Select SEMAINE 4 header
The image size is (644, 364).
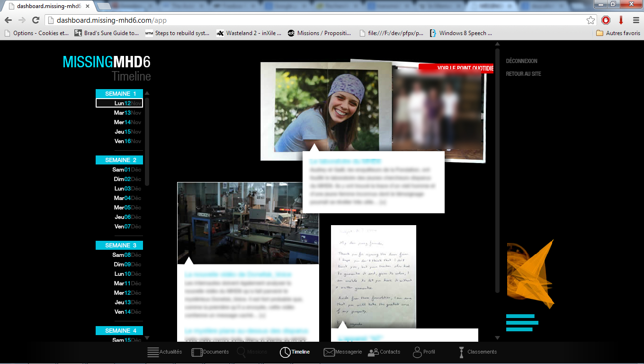[119, 331]
